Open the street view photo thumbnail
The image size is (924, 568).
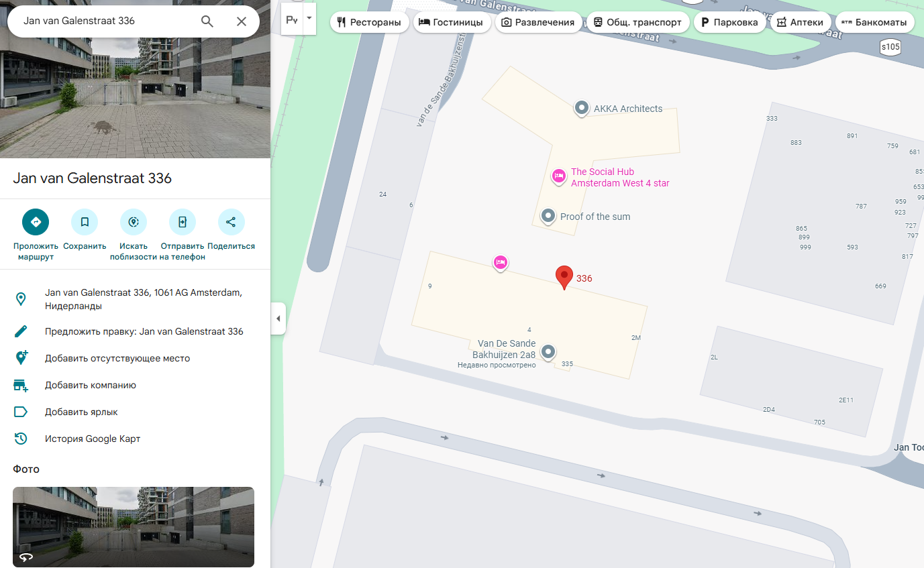coord(134,526)
